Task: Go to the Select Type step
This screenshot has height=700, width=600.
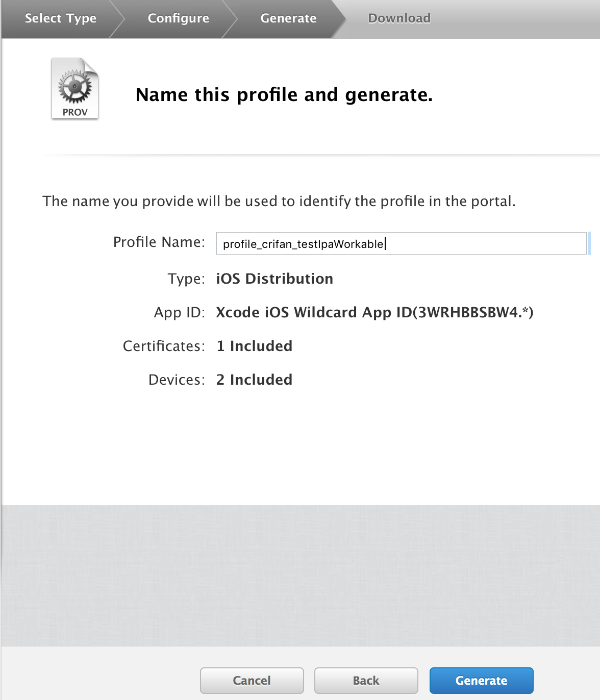Action: [x=60, y=18]
